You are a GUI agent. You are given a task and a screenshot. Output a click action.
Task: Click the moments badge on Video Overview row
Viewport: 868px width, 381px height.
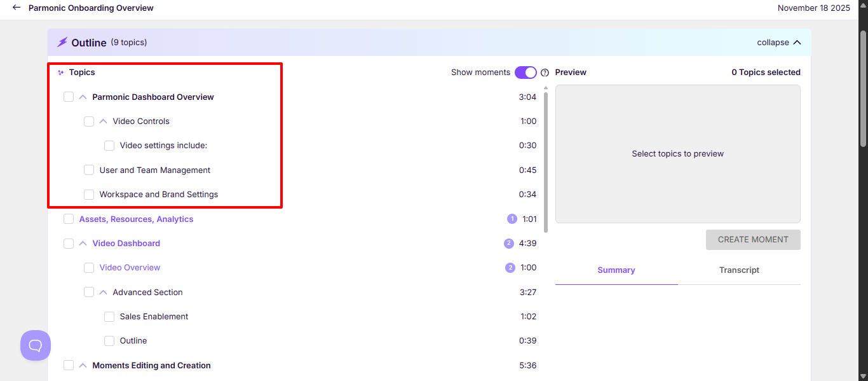[x=510, y=268]
